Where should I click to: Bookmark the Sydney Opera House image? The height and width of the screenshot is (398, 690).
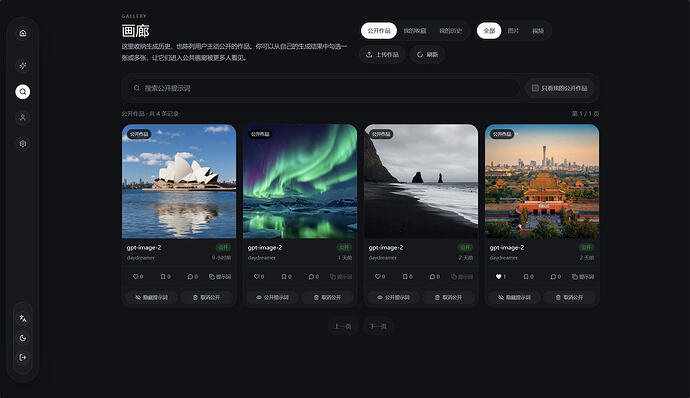165,276
